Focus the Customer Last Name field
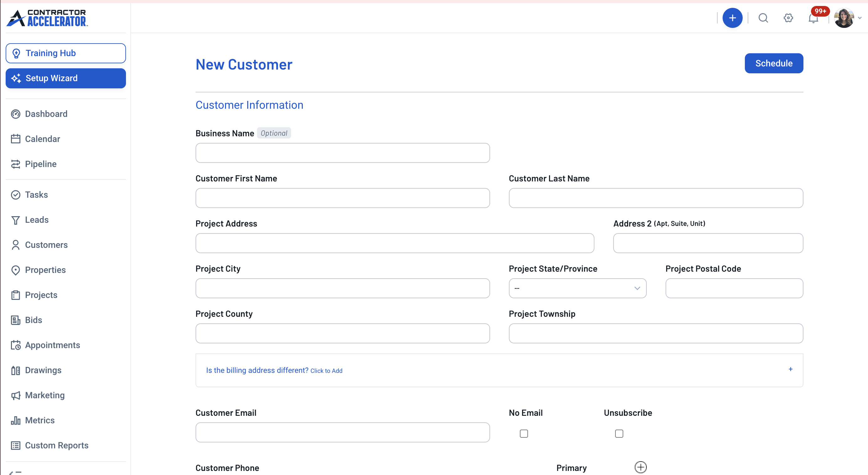Viewport: 868px width, 475px height. tap(656, 198)
